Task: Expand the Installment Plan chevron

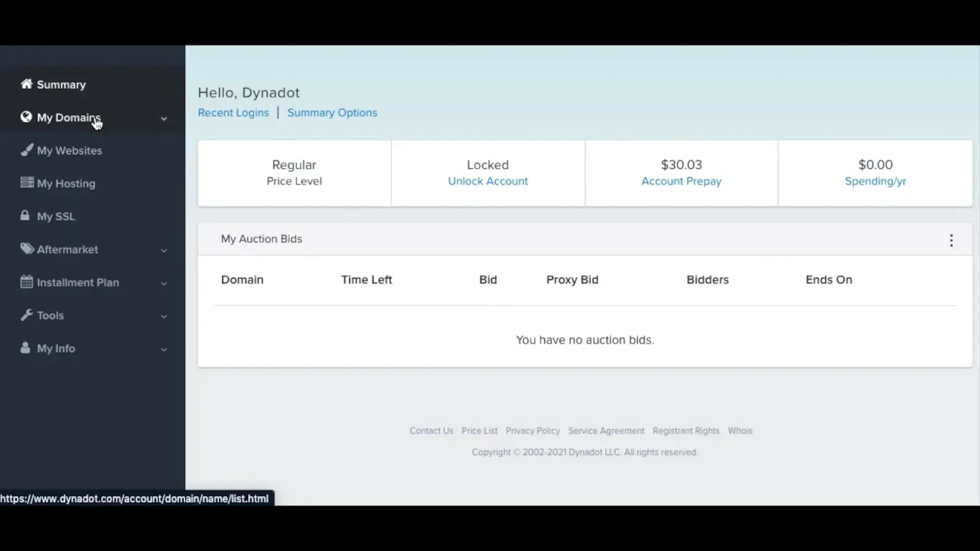Action: (164, 283)
